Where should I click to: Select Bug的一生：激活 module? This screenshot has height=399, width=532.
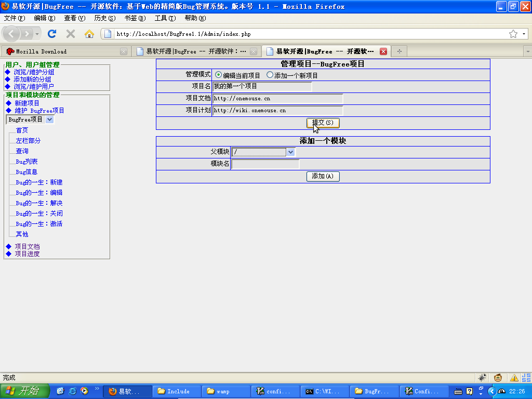click(x=39, y=224)
